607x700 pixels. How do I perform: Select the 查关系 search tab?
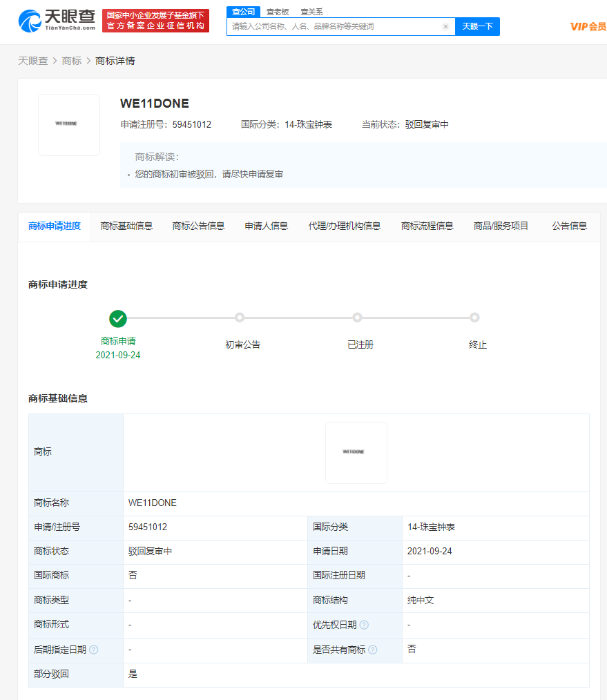[311, 12]
